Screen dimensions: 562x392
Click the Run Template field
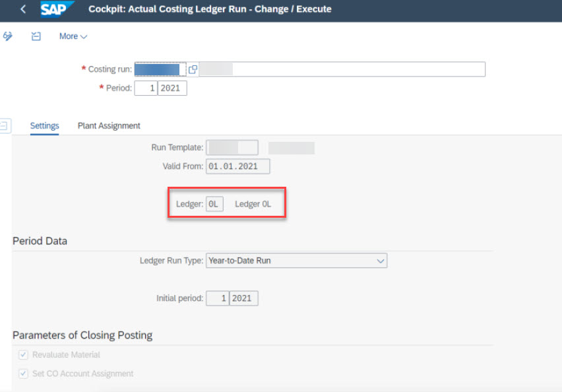(x=232, y=148)
